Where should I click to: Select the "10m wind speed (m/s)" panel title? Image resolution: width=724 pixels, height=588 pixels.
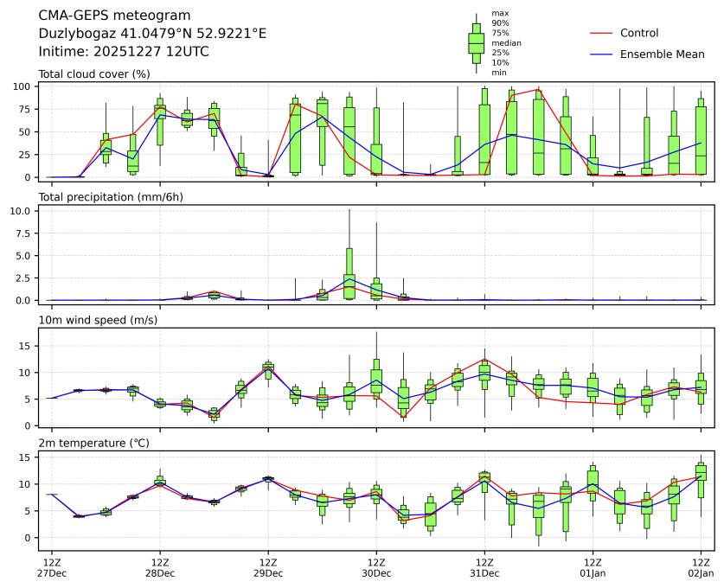pos(95,321)
